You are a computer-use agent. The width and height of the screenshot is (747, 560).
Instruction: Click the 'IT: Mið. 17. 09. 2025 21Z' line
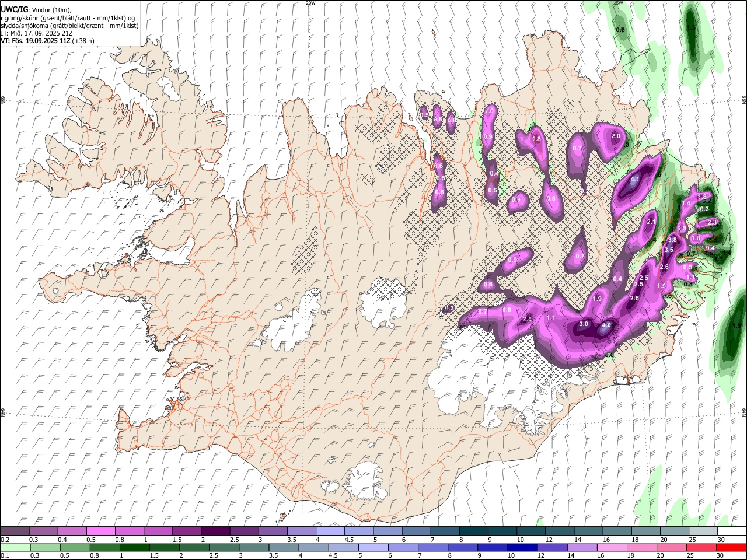36,33
